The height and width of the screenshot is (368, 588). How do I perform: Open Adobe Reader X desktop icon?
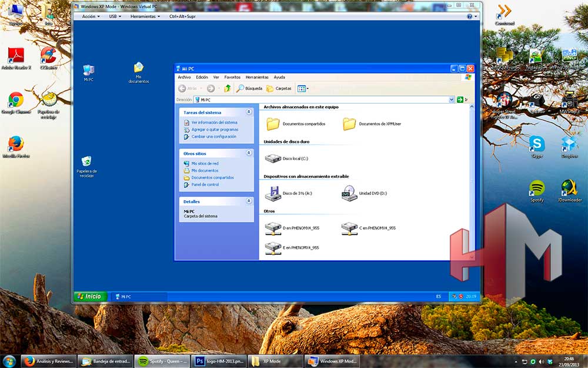[x=16, y=58]
